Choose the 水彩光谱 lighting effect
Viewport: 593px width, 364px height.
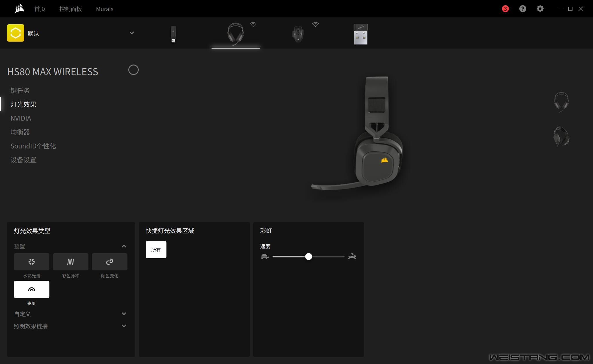(x=31, y=262)
